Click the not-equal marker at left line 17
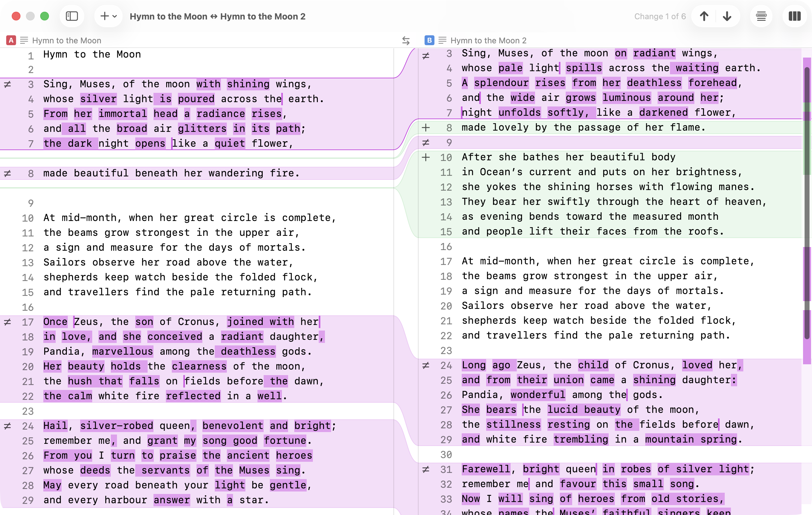The width and height of the screenshot is (812, 515). click(x=7, y=322)
